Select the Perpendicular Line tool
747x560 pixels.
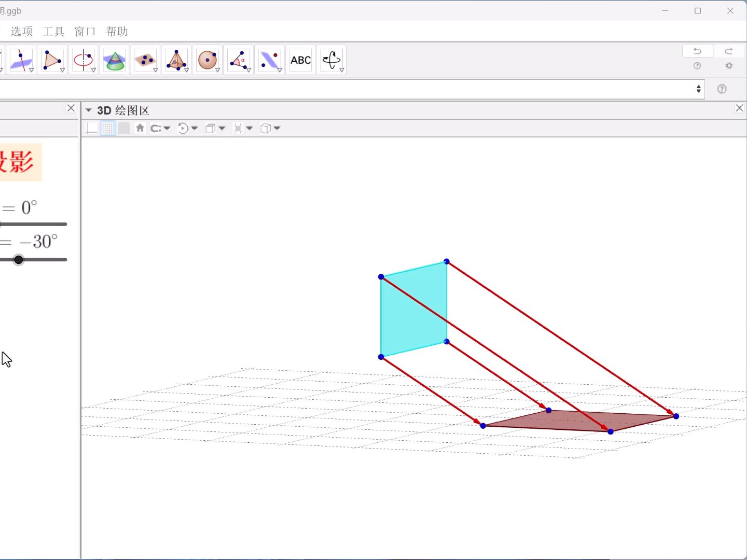[x=21, y=60]
